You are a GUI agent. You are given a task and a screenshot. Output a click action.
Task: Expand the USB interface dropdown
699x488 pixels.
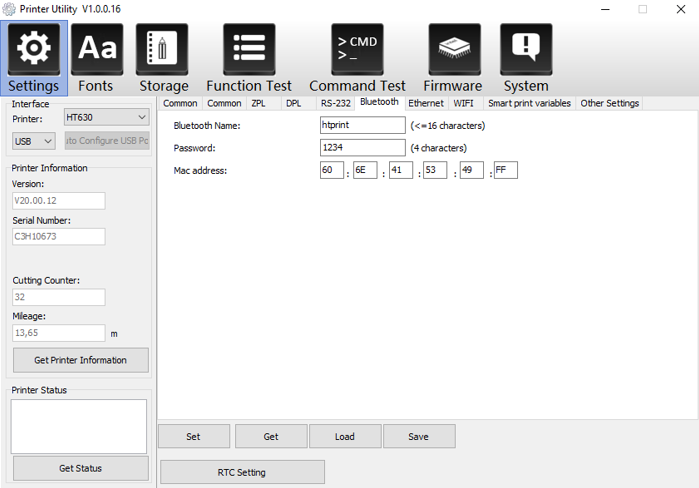click(x=34, y=141)
